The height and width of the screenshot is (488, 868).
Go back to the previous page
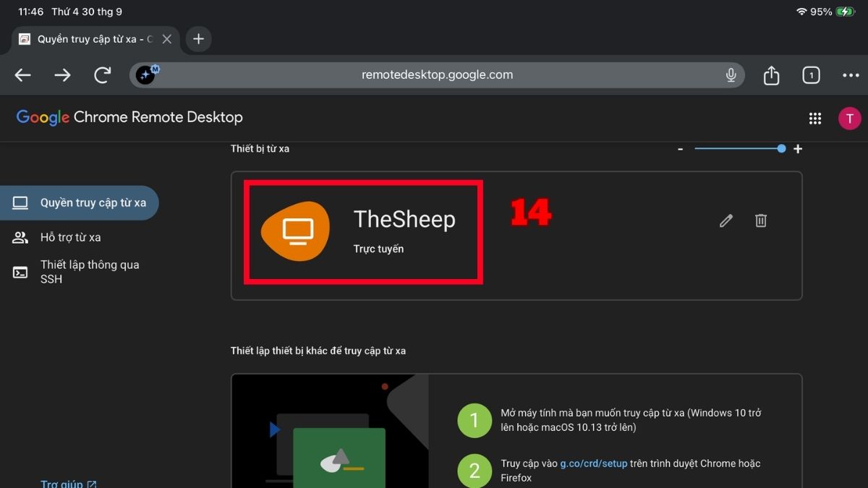tap(23, 75)
